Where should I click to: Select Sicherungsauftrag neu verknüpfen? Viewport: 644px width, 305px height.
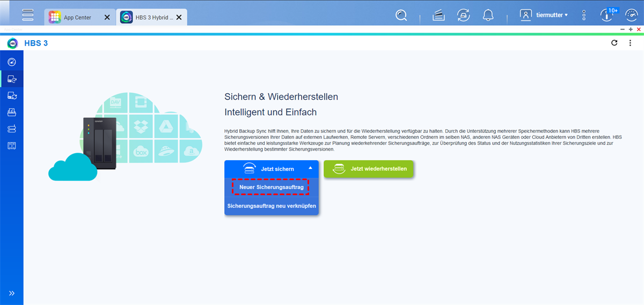(x=272, y=206)
